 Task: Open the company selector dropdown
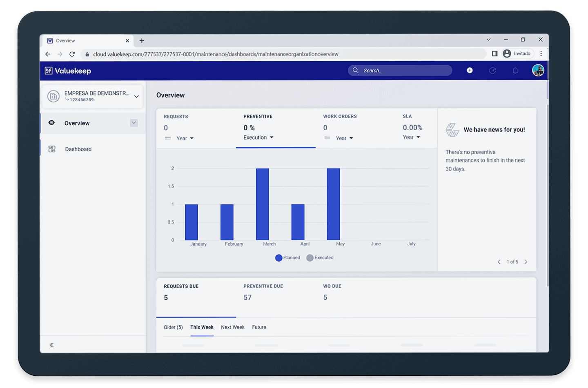tap(136, 96)
